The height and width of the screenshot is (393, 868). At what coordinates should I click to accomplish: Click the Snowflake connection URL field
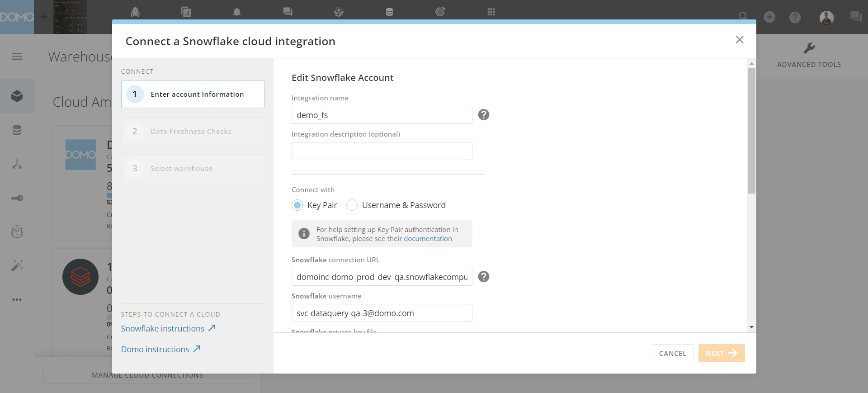pos(382,277)
